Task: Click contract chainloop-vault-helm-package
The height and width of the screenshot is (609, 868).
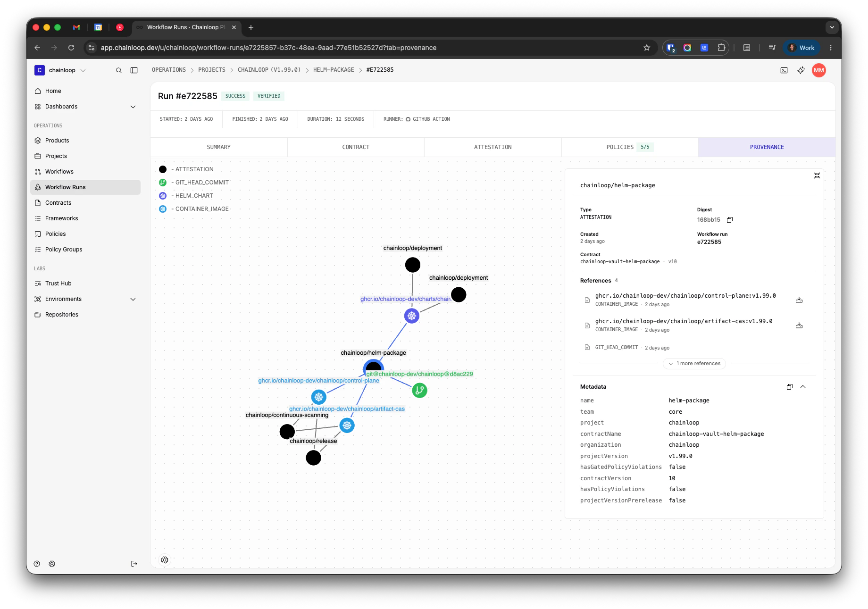Action: coord(620,262)
